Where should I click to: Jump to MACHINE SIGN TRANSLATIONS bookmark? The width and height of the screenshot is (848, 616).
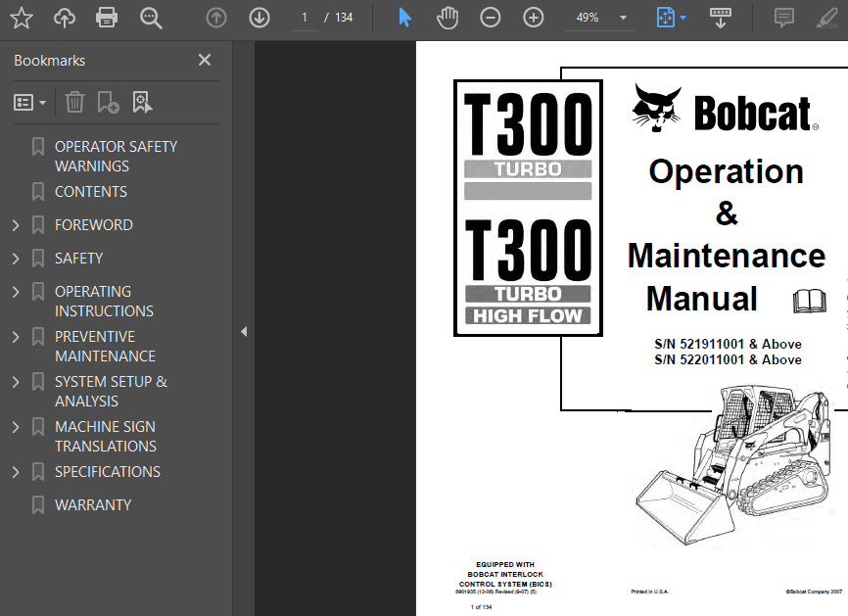pyautogui.click(x=106, y=437)
